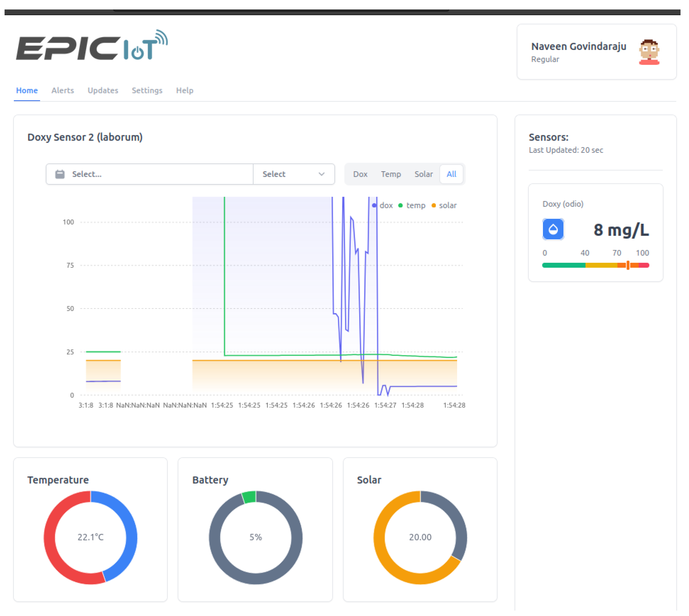This screenshot has height=616, width=689.
Task: Click the calendar icon in date picker
Action: click(x=60, y=174)
